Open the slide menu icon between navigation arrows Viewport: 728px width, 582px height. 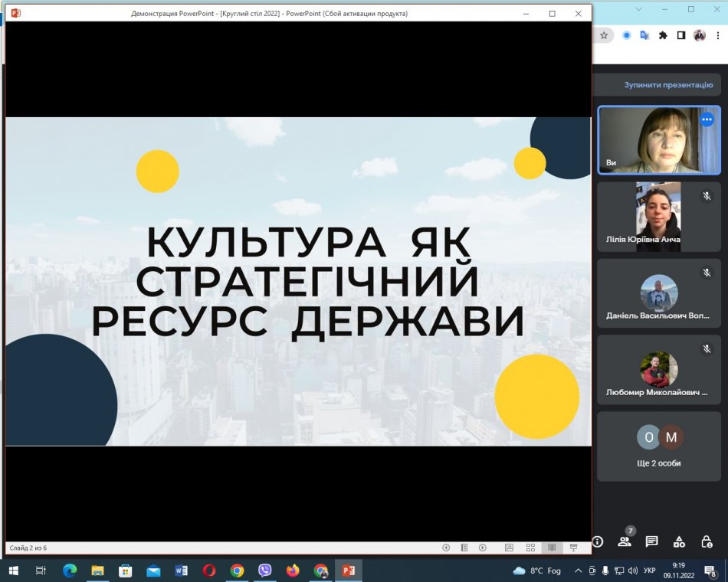click(x=464, y=548)
